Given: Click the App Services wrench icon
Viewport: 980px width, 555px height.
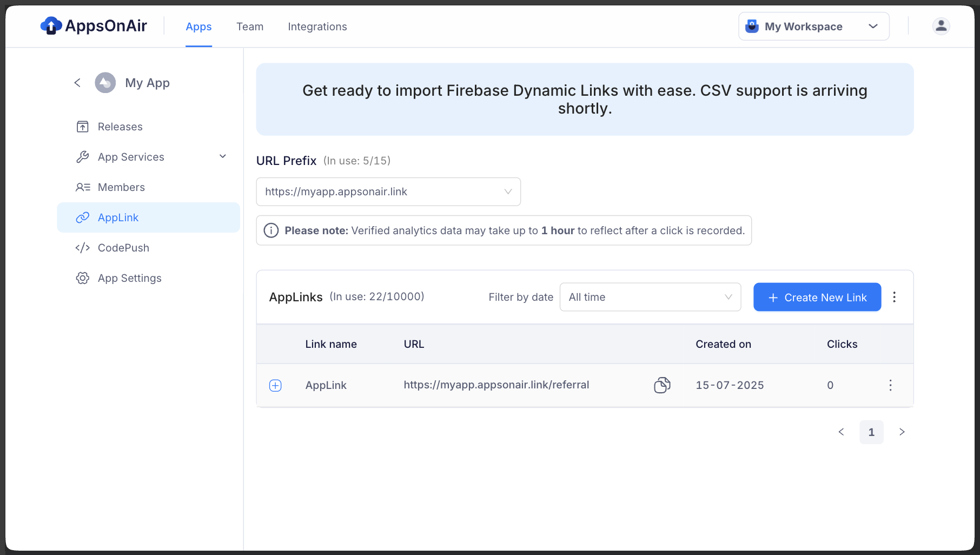Looking at the screenshot, I should click(83, 157).
